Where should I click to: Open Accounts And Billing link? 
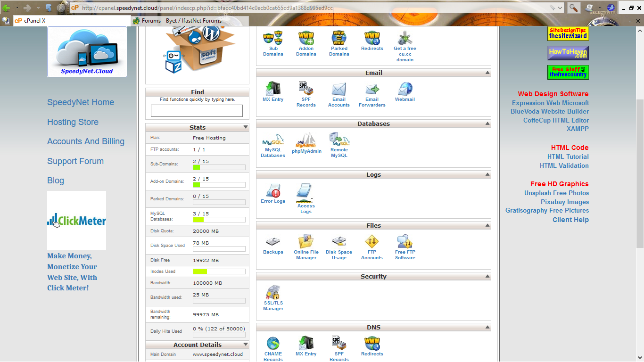click(86, 141)
